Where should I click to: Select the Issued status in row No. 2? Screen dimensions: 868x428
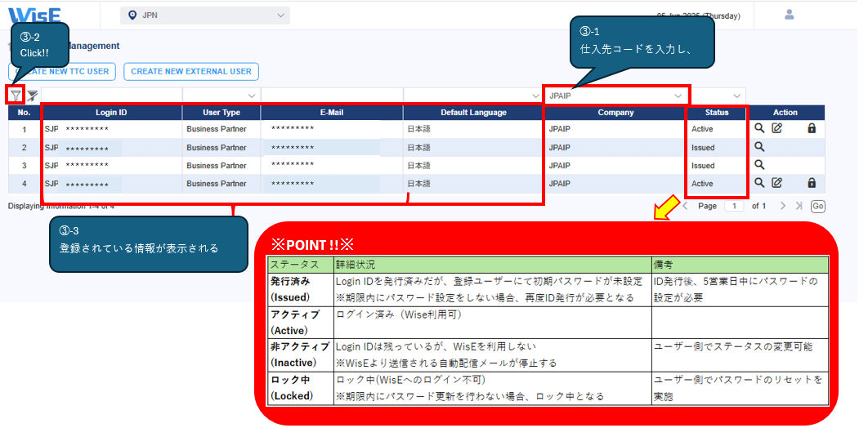pyautogui.click(x=702, y=148)
